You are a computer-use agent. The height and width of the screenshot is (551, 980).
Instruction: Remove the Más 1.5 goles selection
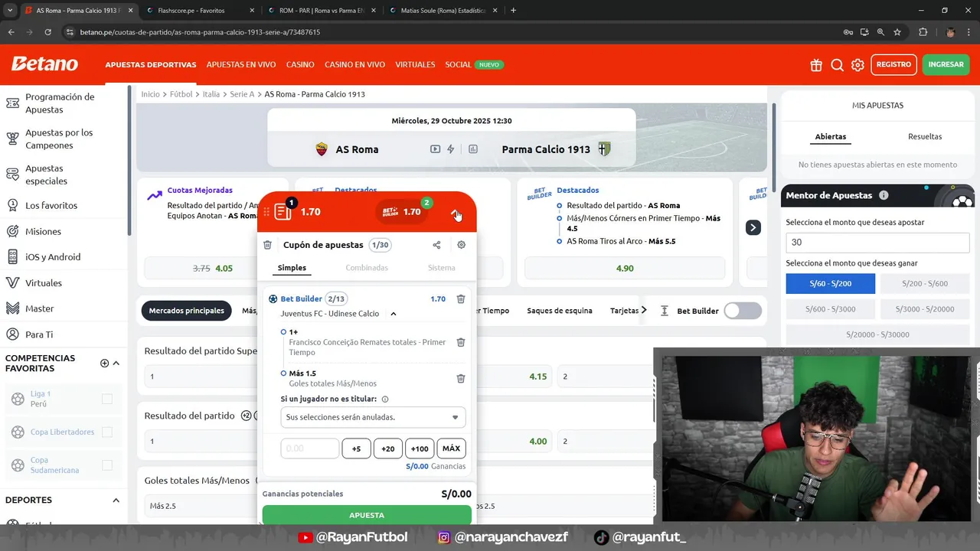(461, 378)
